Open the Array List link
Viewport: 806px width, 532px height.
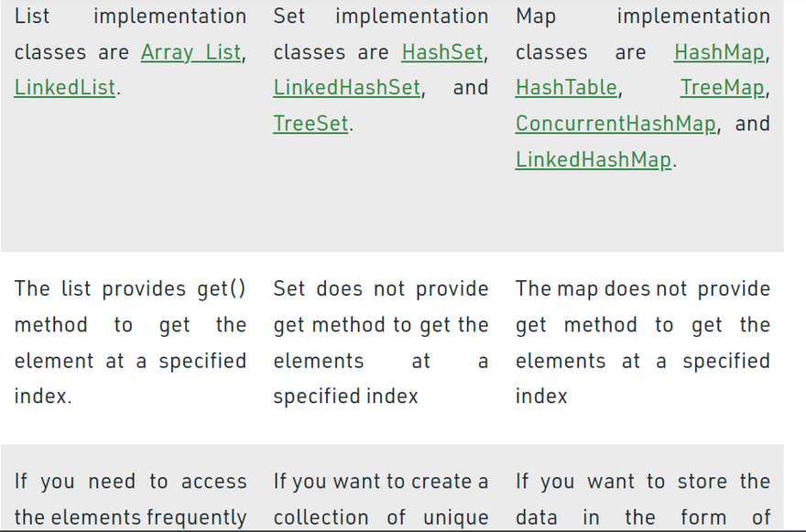click(191, 53)
